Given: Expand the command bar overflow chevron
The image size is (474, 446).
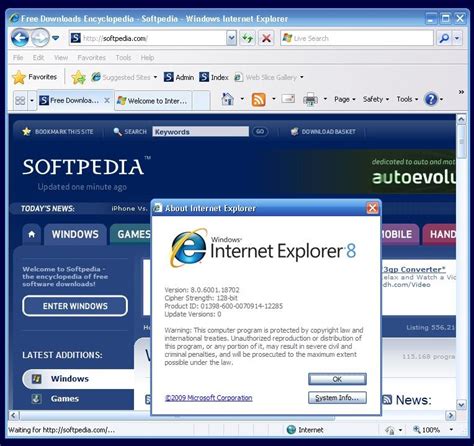Looking at the screenshot, I should pyautogui.click(x=461, y=92).
